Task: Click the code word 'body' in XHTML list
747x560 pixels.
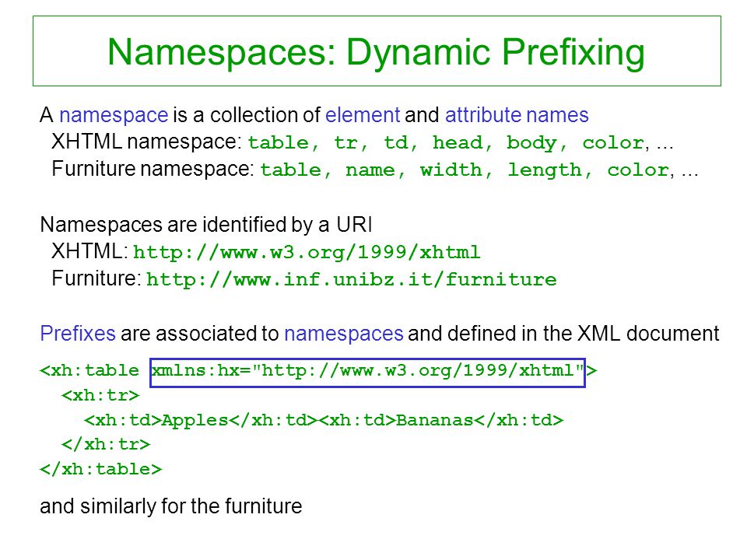Action: pyautogui.click(x=531, y=143)
